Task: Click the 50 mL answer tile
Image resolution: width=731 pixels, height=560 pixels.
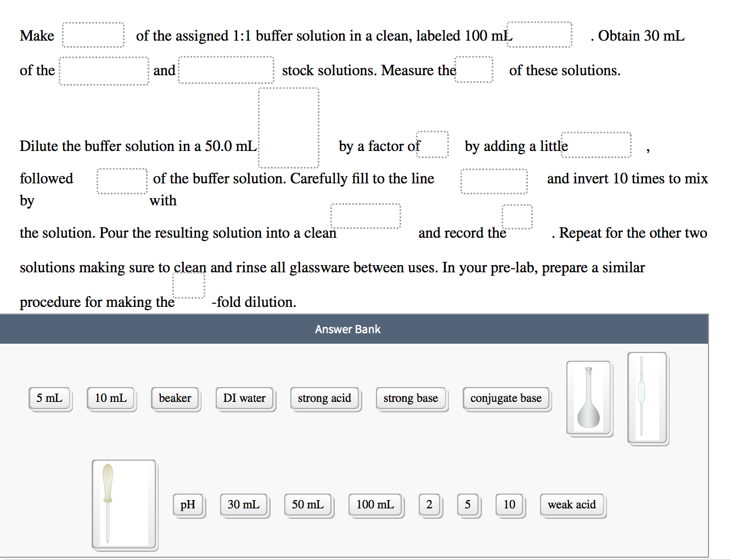Action: (x=308, y=504)
